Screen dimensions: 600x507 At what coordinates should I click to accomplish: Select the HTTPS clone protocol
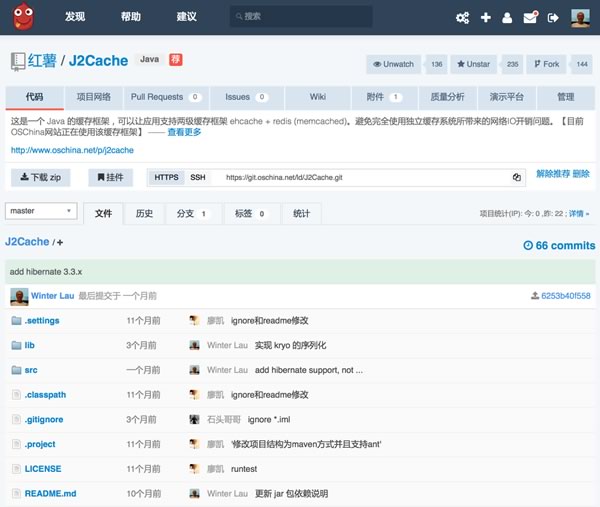coord(166,177)
